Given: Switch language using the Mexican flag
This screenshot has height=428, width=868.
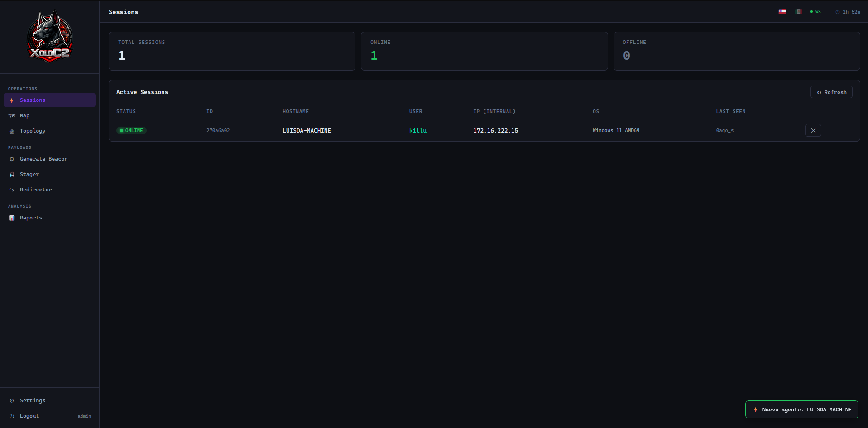Looking at the screenshot, I should (798, 12).
